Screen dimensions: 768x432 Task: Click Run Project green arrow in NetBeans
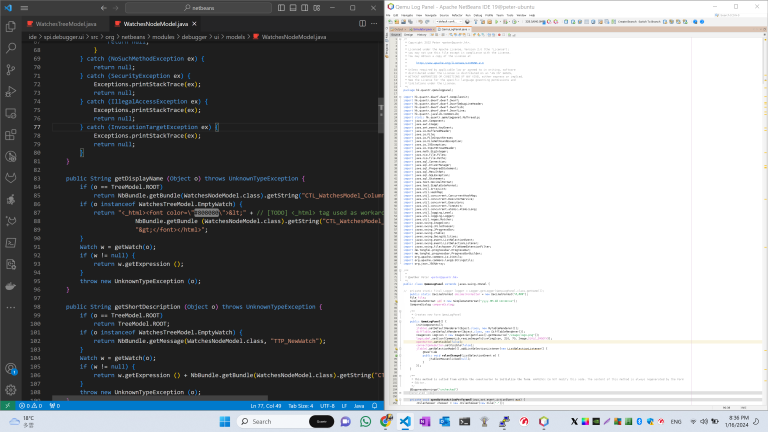[x=496, y=22]
